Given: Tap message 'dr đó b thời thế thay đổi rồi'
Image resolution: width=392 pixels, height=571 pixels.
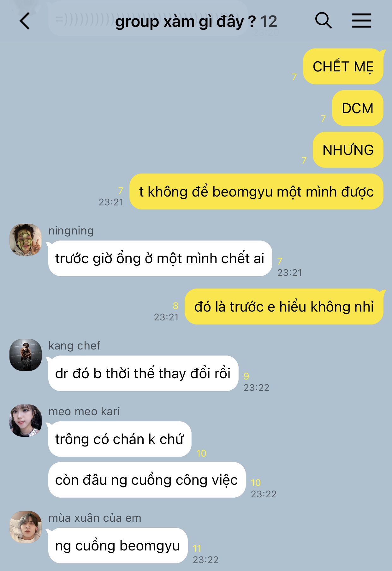Looking at the screenshot, I should [x=143, y=373].
